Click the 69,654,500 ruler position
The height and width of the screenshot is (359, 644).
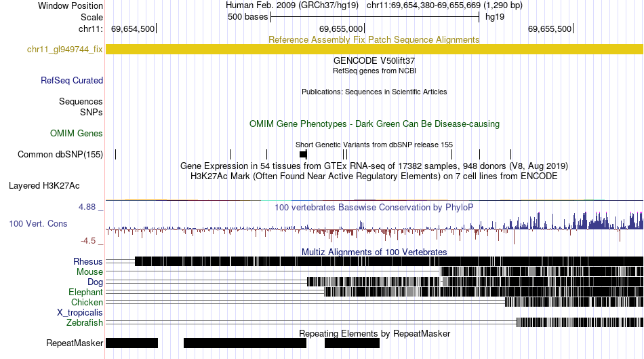click(133, 29)
